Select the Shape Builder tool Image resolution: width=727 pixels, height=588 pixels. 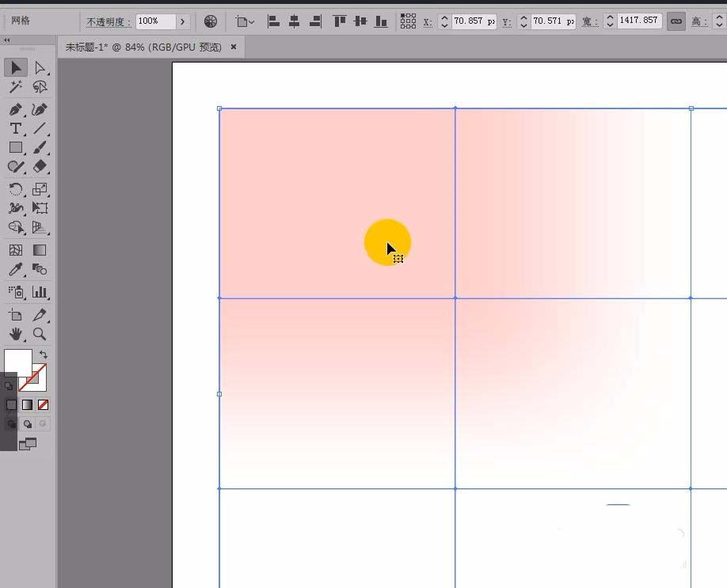pos(16,227)
